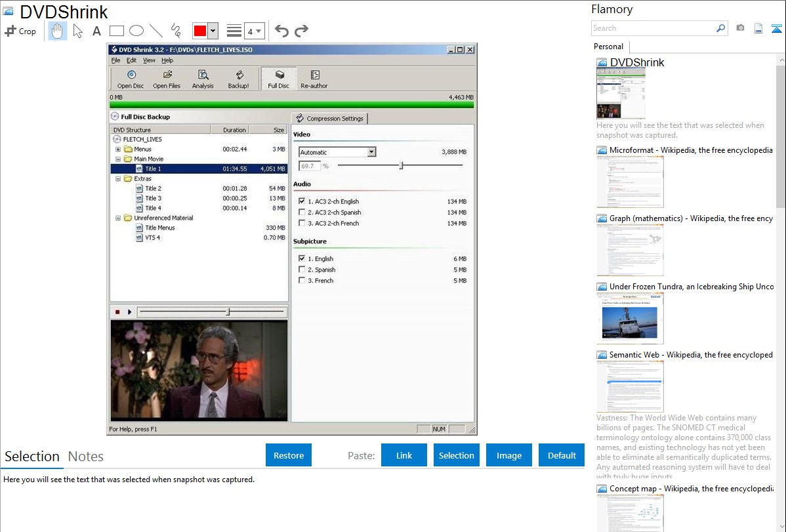786x532 pixels.
Task: Redo the last annotation
Action: (301, 31)
